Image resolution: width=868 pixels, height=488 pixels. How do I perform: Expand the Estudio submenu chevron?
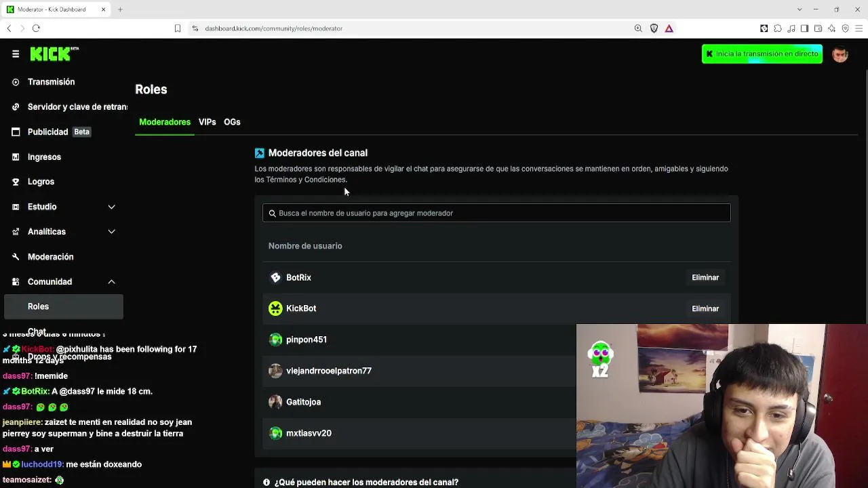pos(111,207)
